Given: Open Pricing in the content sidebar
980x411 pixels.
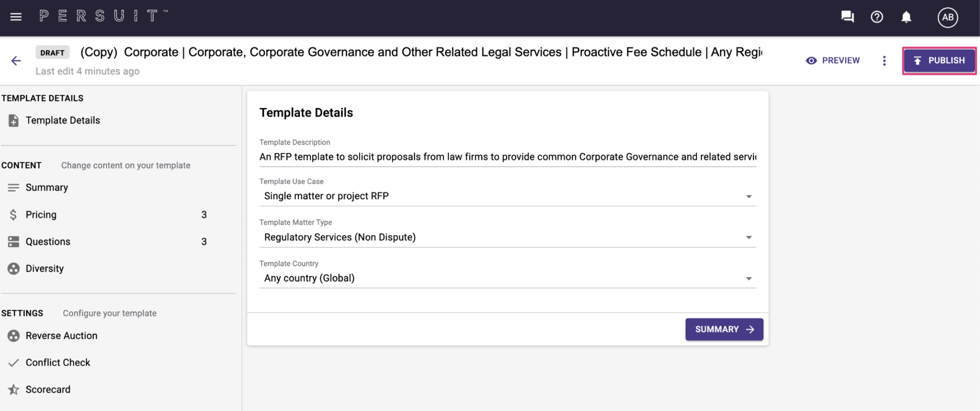Looking at the screenshot, I should [107, 215].
